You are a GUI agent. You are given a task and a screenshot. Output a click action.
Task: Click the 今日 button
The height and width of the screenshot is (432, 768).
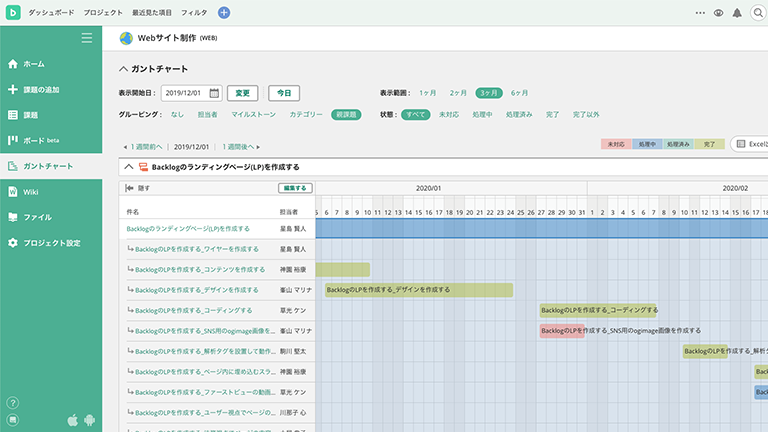pyautogui.click(x=284, y=93)
